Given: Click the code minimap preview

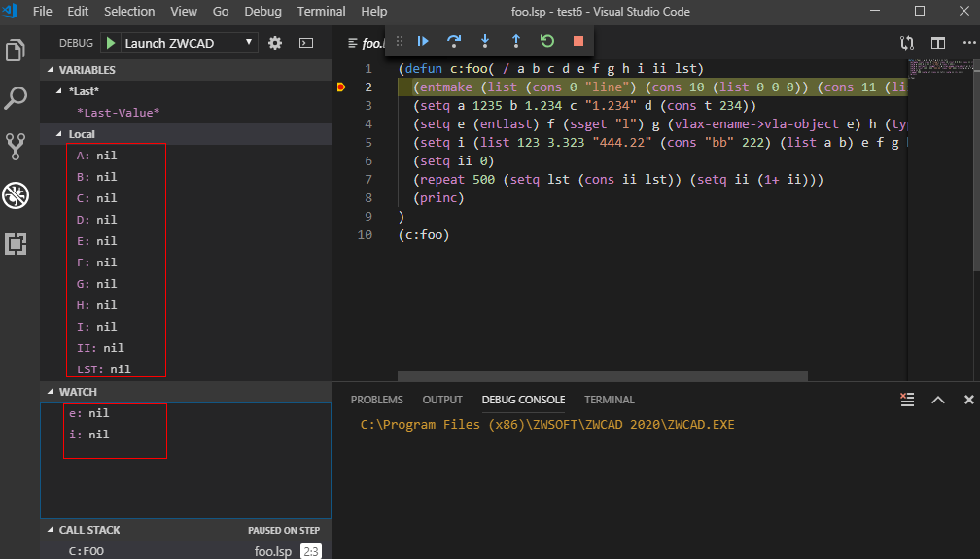Looking at the screenshot, I should click(x=939, y=69).
